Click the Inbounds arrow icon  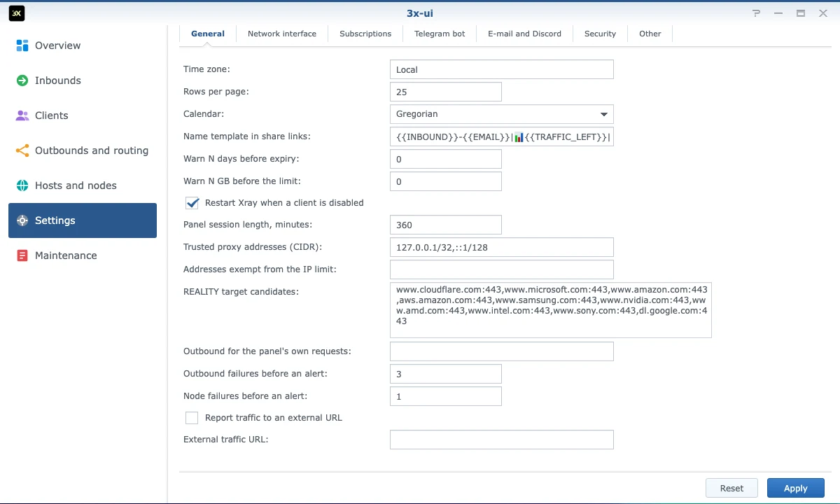(22, 80)
